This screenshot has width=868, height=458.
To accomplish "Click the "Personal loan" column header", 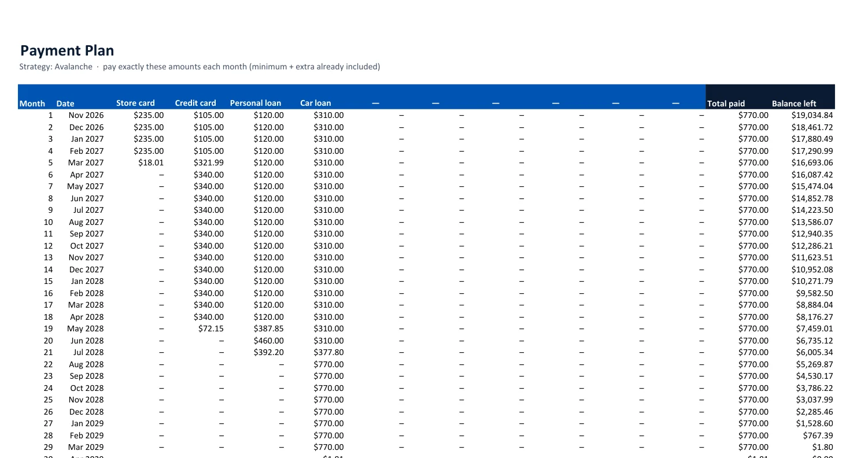I will tap(256, 104).
